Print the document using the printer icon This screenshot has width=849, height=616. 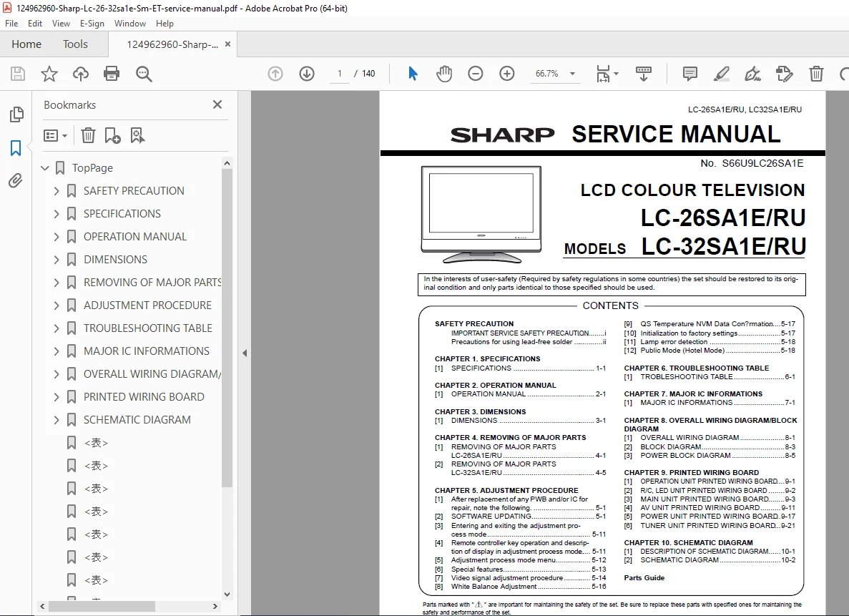(112, 74)
